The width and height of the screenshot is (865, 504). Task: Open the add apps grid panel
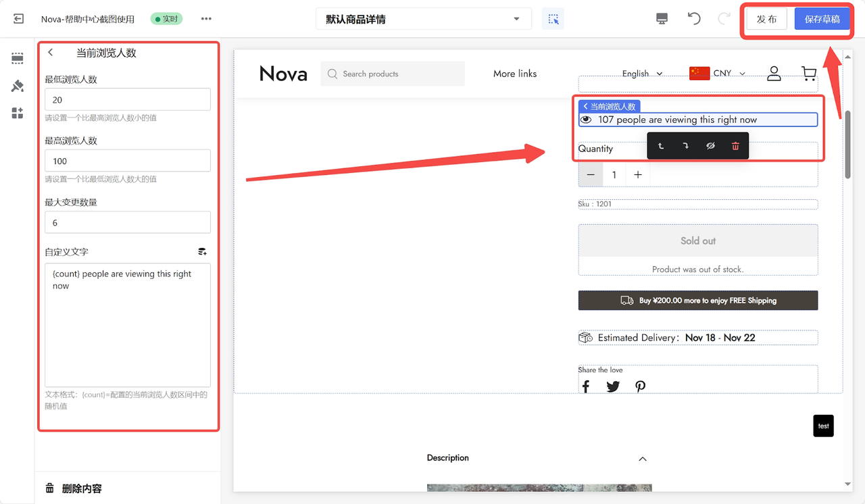tap(18, 113)
